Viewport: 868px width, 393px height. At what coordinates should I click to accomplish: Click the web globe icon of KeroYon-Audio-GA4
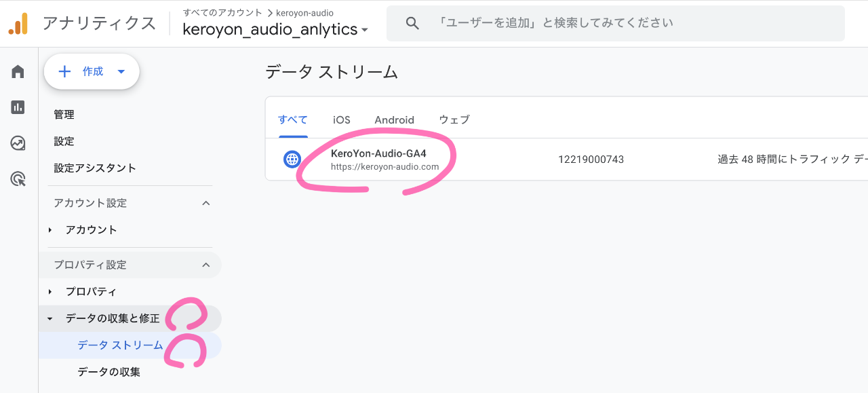tap(292, 160)
